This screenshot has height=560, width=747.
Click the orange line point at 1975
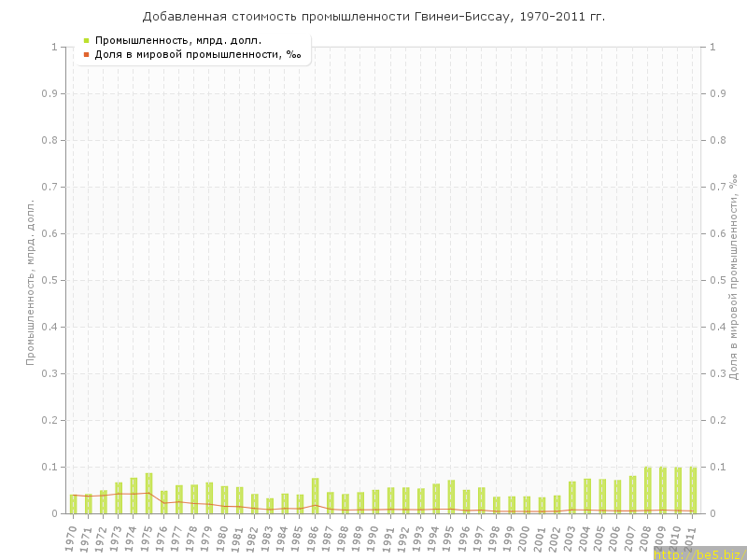coord(149,493)
